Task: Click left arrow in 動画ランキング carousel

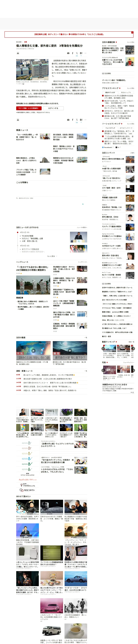Action: pyautogui.click(x=103, y=349)
